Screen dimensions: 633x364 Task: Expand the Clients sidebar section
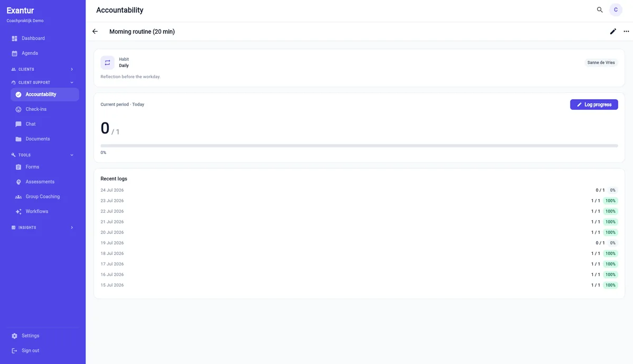pyautogui.click(x=43, y=69)
